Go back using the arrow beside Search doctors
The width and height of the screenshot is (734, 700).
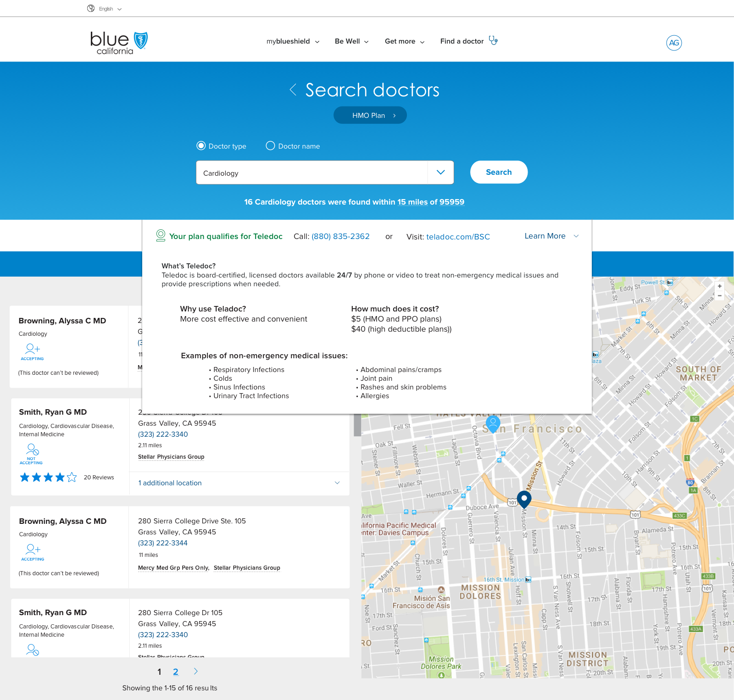point(293,89)
